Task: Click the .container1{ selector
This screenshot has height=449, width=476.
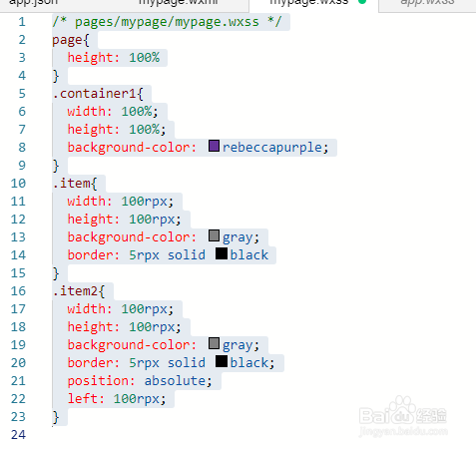Action: [98, 94]
